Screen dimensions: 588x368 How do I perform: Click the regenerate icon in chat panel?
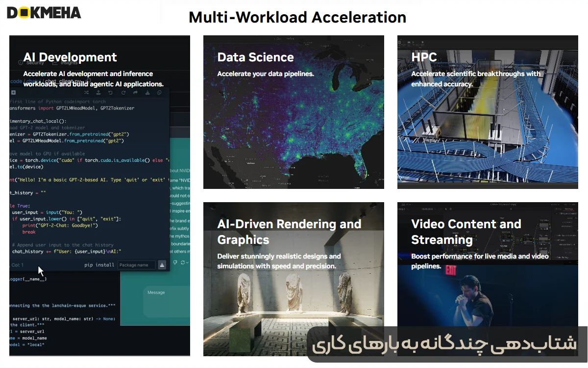pyautogui.click(x=182, y=263)
